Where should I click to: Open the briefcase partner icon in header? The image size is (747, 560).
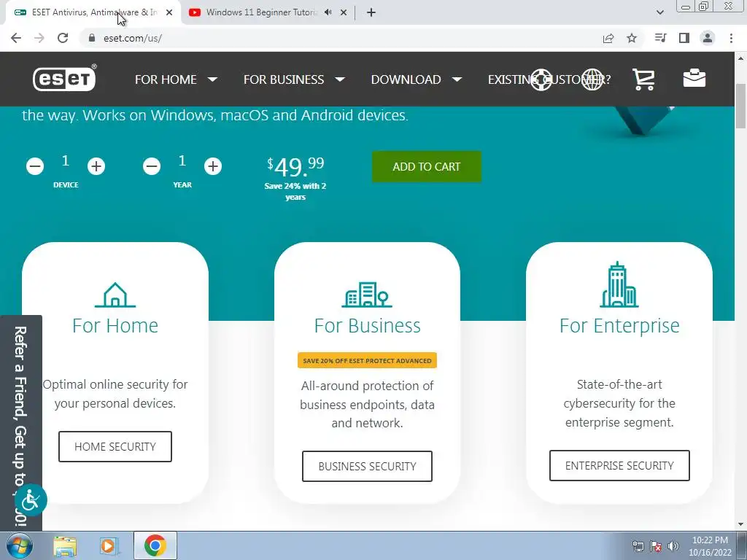click(x=694, y=79)
